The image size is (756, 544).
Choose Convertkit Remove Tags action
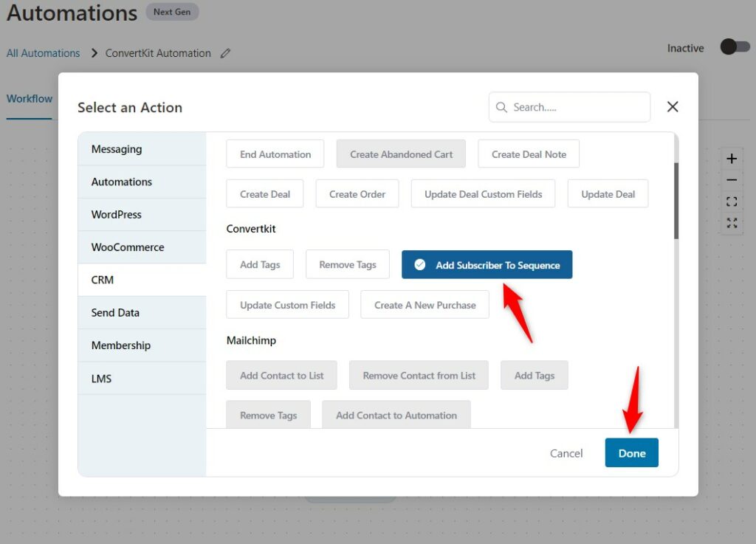click(348, 264)
